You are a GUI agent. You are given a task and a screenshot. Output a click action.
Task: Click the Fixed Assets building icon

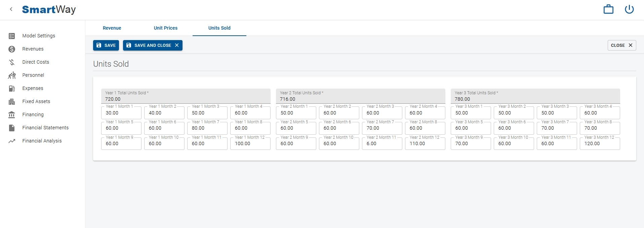12,102
